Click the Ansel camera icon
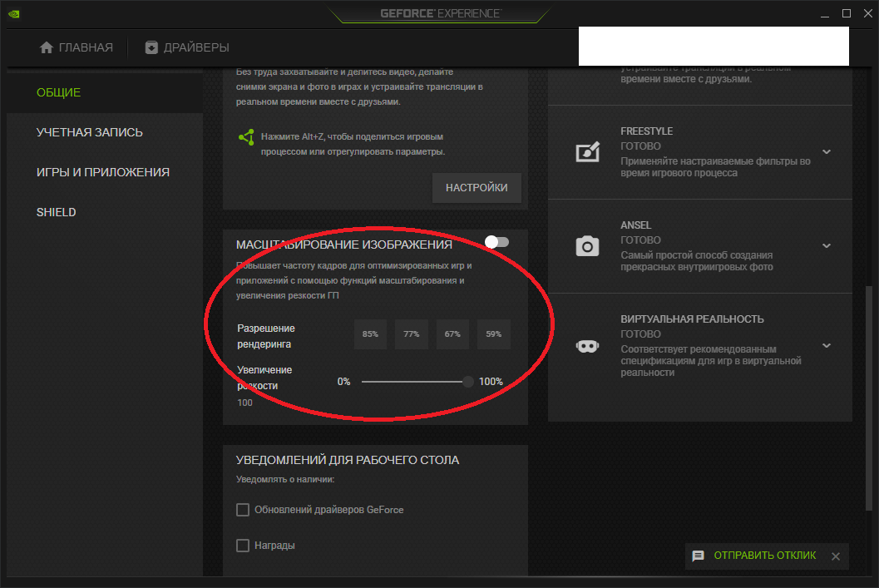879x588 pixels. coord(587,246)
